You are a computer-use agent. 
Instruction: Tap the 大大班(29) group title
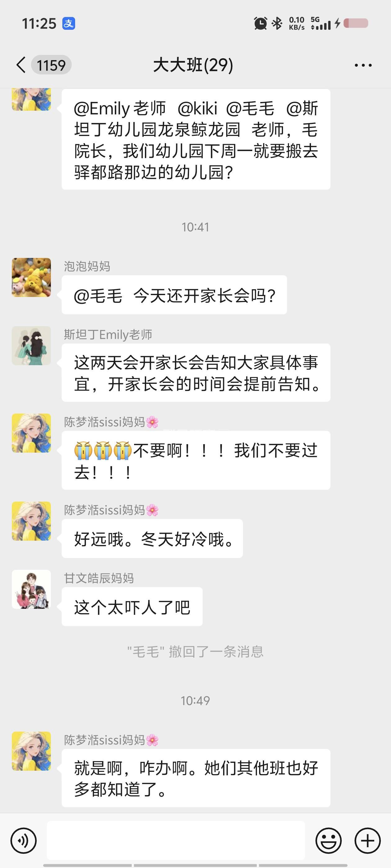(193, 65)
